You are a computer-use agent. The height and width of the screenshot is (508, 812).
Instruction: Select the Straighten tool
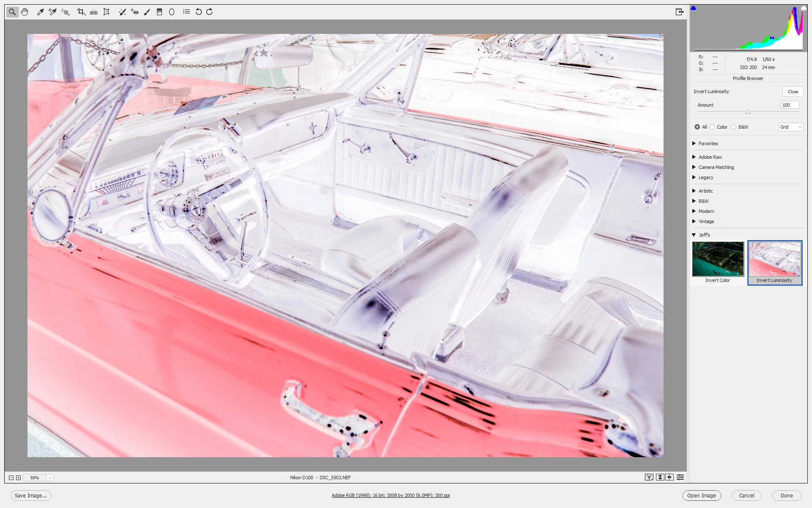tap(93, 12)
